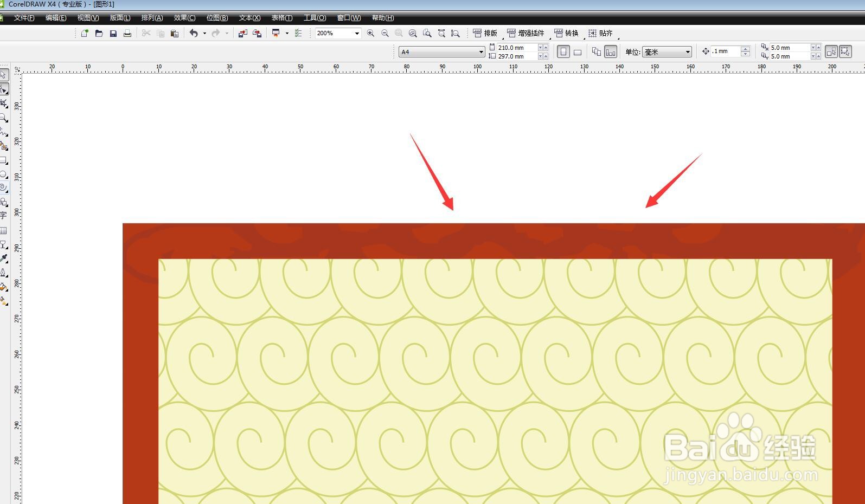Screen dimensions: 865x504
Task: Select the Ellipse tool
Action: [x=4, y=174]
